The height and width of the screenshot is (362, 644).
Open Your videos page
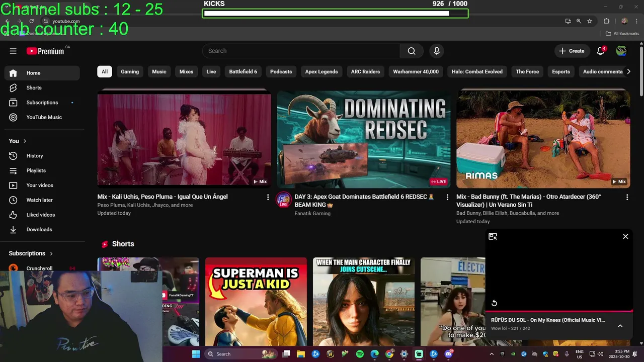click(x=42, y=185)
